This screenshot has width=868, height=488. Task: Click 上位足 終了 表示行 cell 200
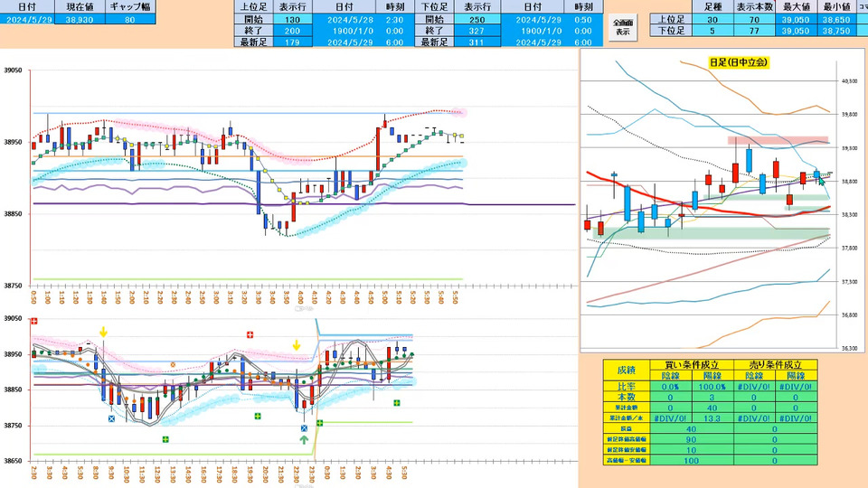coord(292,31)
